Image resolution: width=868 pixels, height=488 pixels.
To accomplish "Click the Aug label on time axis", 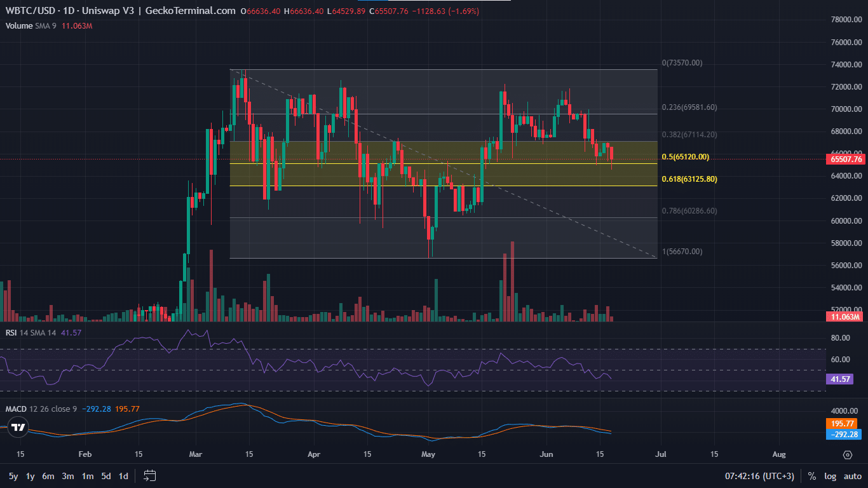I will pyautogui.click(x=779, y=455).
